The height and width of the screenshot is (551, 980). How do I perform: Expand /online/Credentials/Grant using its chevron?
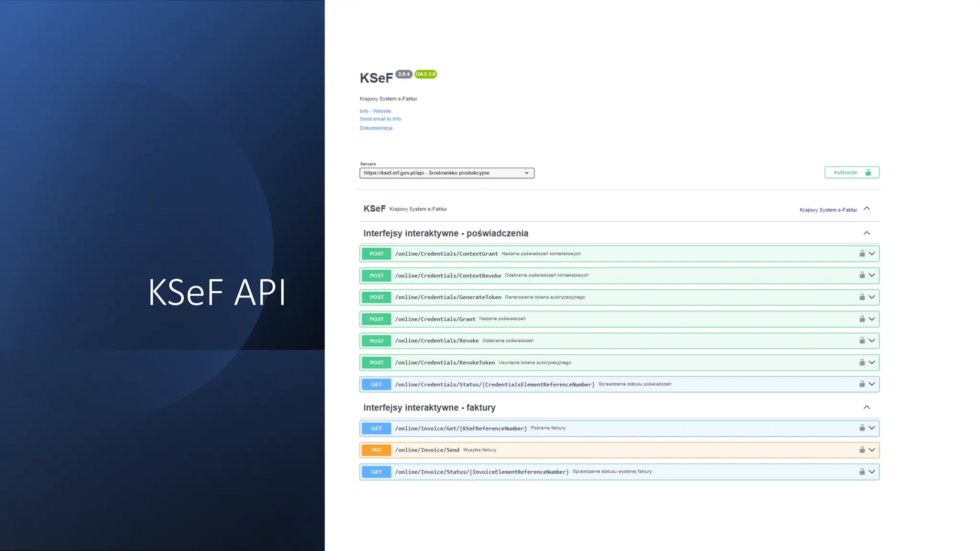(x=872, y=319)
